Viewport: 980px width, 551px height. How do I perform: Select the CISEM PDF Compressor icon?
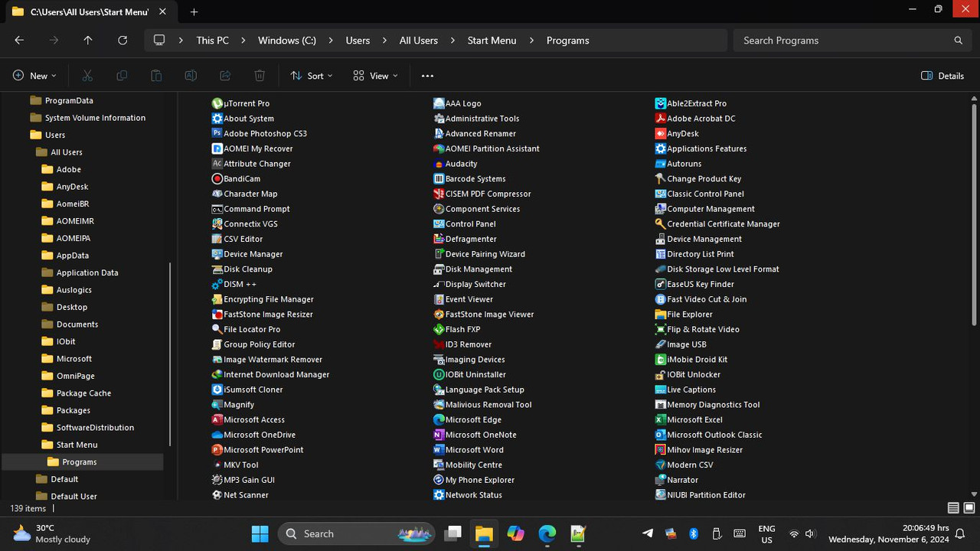pos(439,194)
